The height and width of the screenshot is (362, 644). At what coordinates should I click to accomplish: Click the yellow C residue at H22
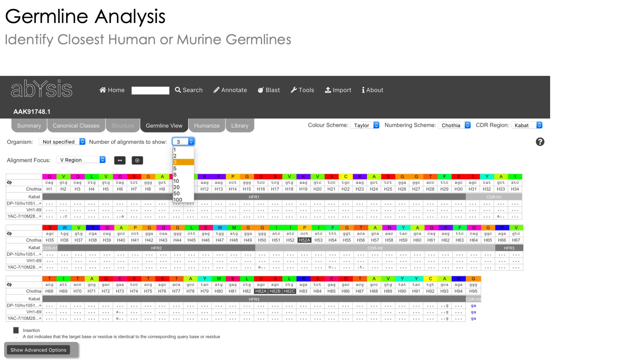click(x=345, y=176)
